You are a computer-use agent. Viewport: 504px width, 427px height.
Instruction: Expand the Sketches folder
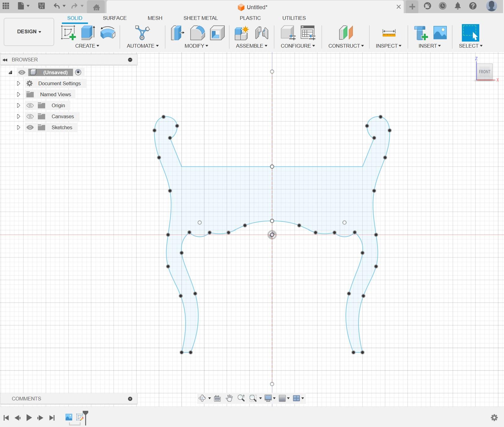coord(18,127)
